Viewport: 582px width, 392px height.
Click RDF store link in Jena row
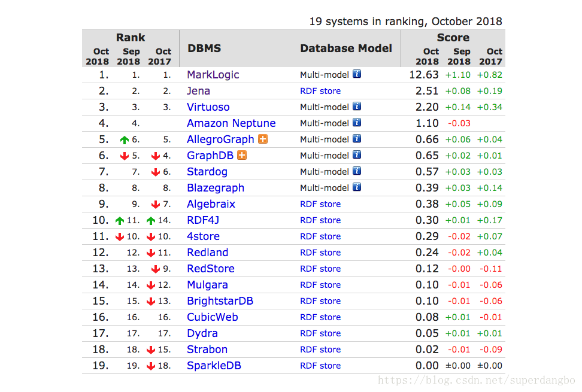(x=320, y=91)
